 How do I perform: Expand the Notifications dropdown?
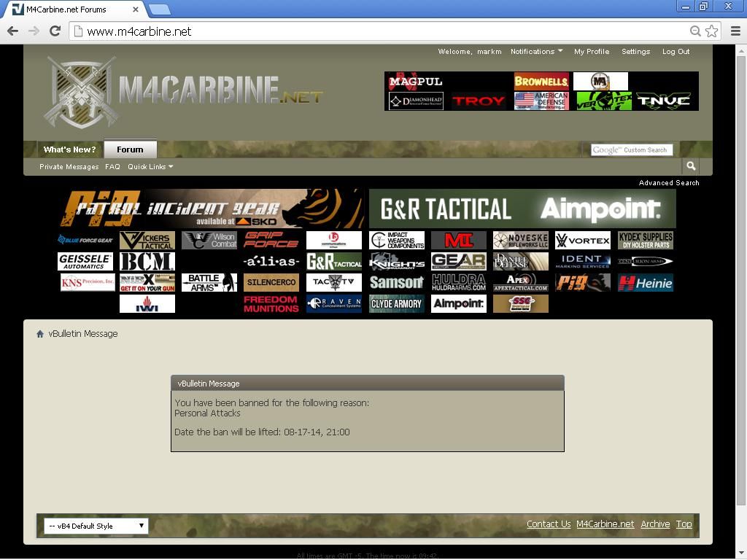[x=536, y=52]
